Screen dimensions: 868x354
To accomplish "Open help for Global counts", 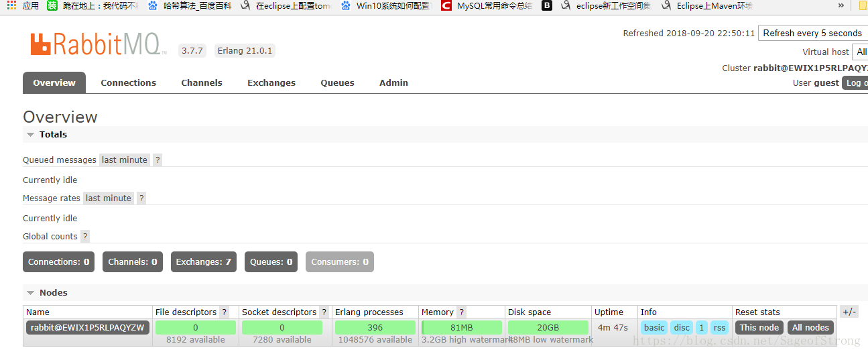I will coord(85,236).
